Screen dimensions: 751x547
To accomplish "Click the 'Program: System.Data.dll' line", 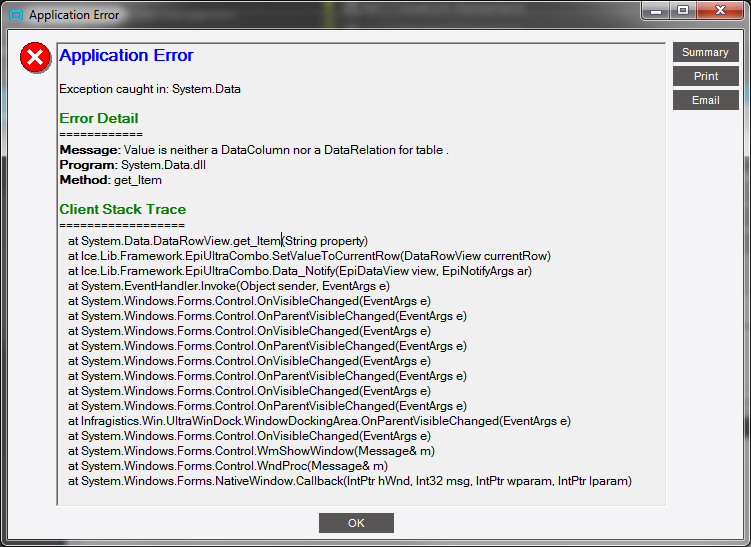I will coord(133,165).
